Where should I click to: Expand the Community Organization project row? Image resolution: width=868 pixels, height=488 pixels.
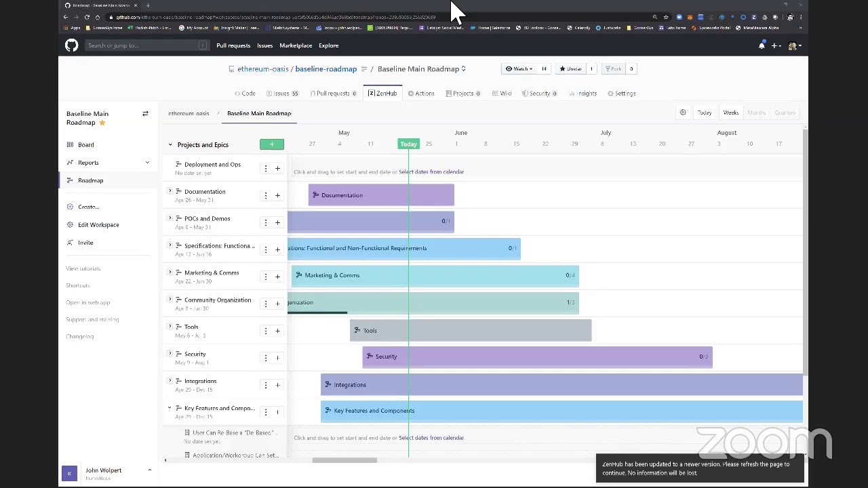(x=170, y=300)
